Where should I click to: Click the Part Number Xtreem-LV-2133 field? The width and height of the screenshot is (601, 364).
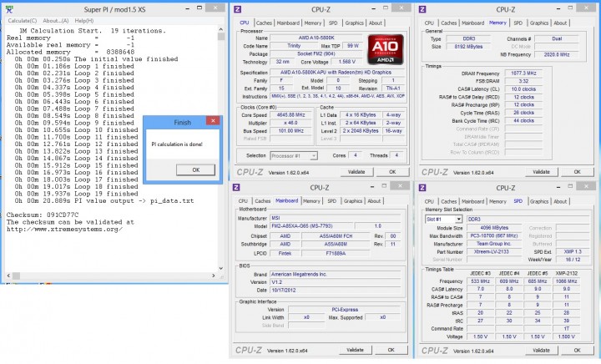point(493,252)
